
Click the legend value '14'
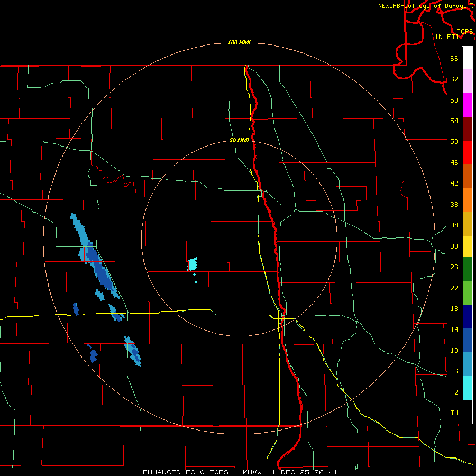click(454, 330)
